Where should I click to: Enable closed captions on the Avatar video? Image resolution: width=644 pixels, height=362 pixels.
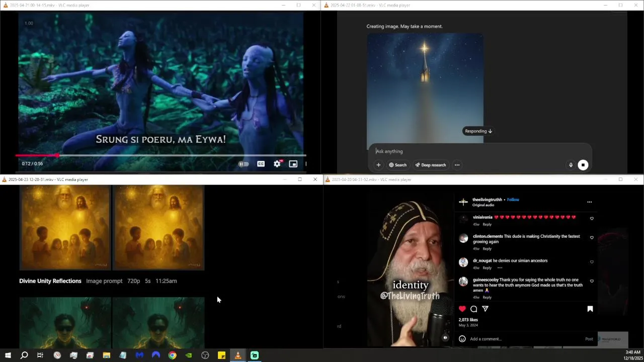tap(261, 164)
